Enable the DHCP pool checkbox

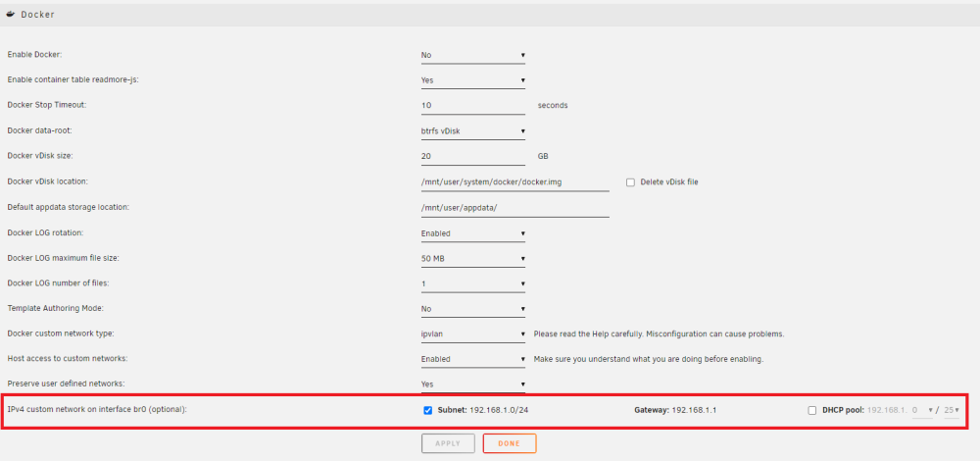coord(811,410)
